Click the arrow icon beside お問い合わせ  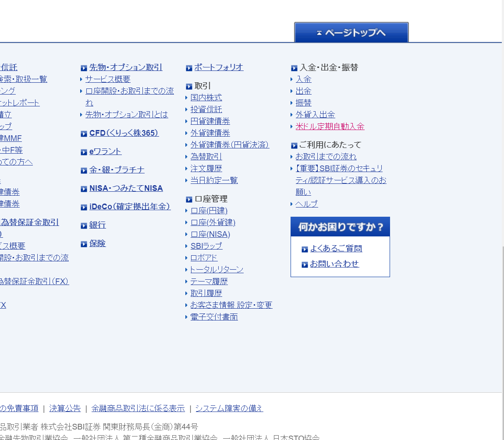tap(305, 264)
